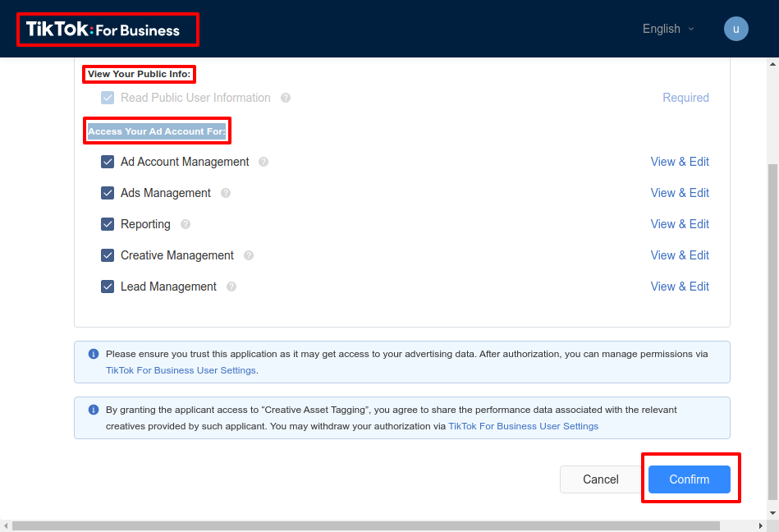The width and height of the screenshot is (779, 532).
Task: Click the horizontal scrollbar left arrow
Action: tap(6, 525)
